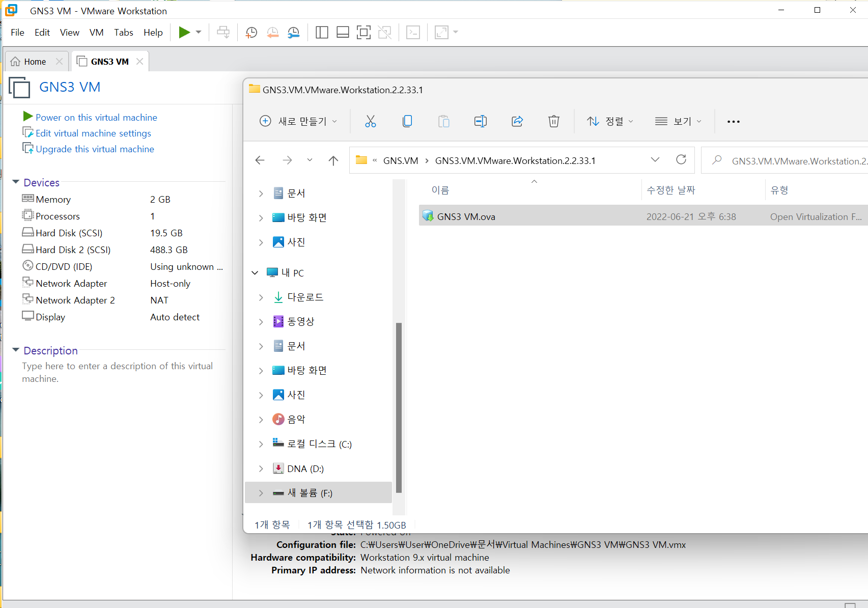
Task: Click the stretch guest display icon
Action: pos(441,33)
